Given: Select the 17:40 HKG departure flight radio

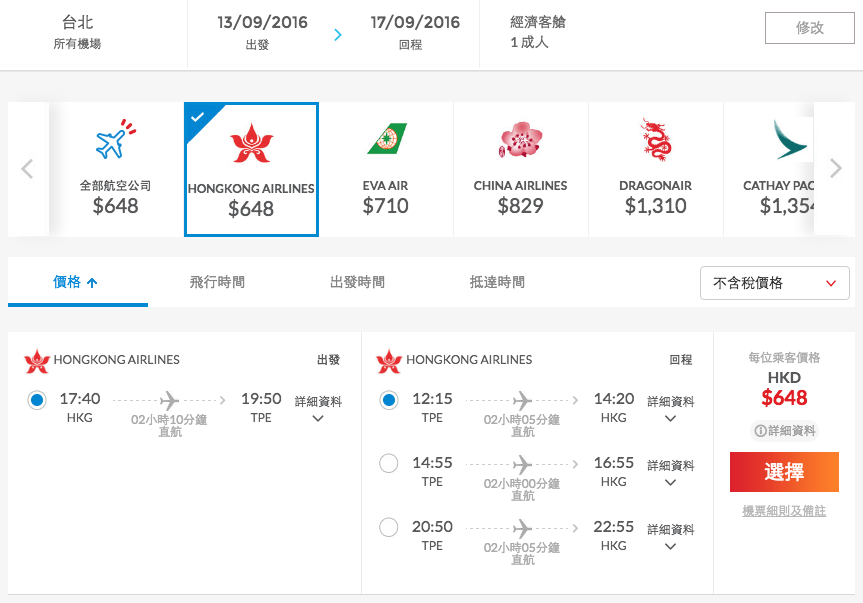Looking at the screenshot, I should [37, 400].
